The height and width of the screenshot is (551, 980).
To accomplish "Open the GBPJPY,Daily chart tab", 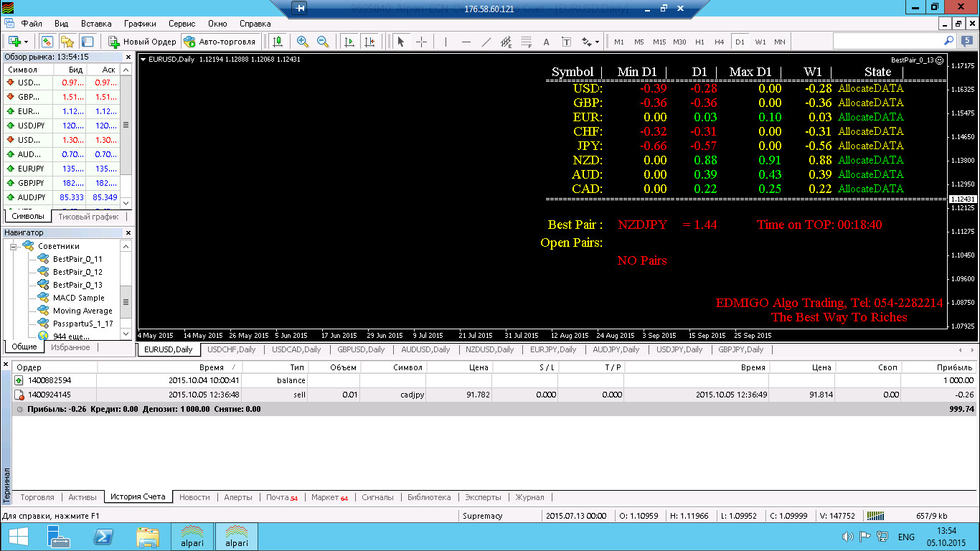I will 741,349.
